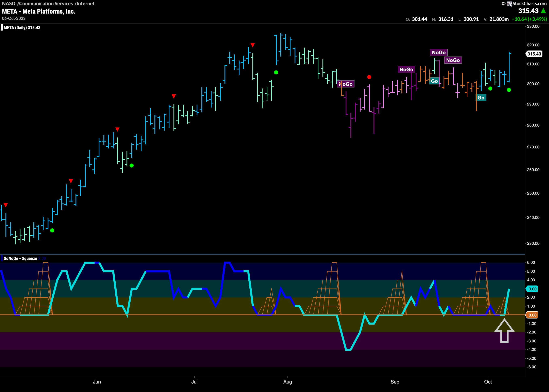
Task: Click the low value 300.91
Action: pyautogui.click(x=471, y=19)
